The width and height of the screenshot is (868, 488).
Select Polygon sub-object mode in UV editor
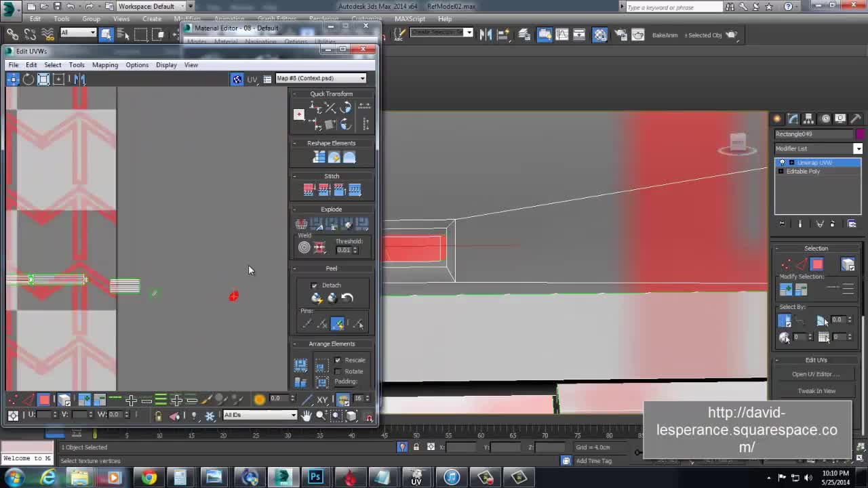(x=44, y=400)
